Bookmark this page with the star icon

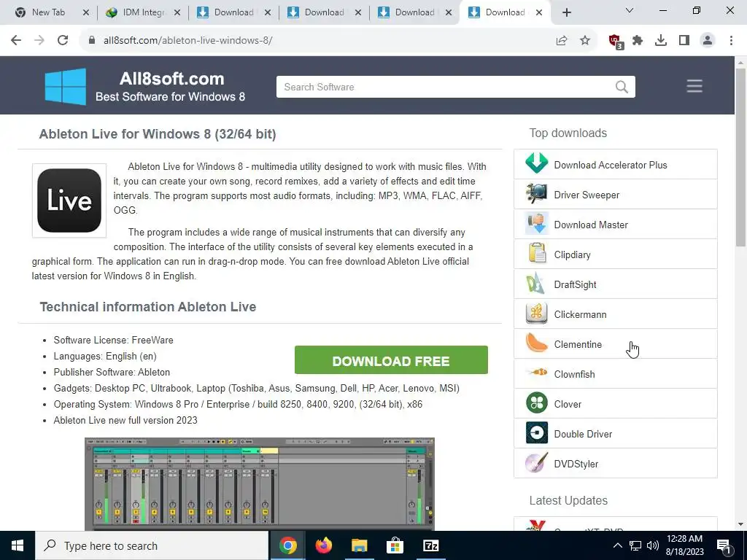point(585,41)
